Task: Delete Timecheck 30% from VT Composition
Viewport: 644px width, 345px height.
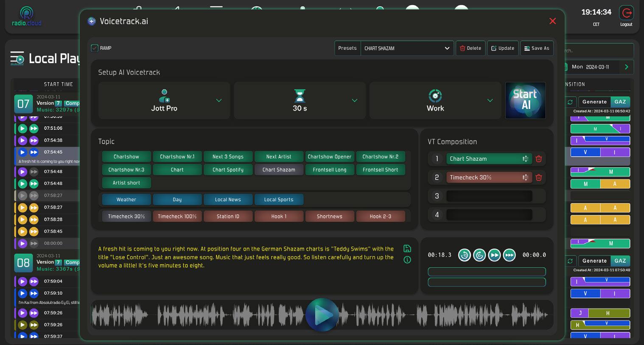Action: click(x=539, y=177)
